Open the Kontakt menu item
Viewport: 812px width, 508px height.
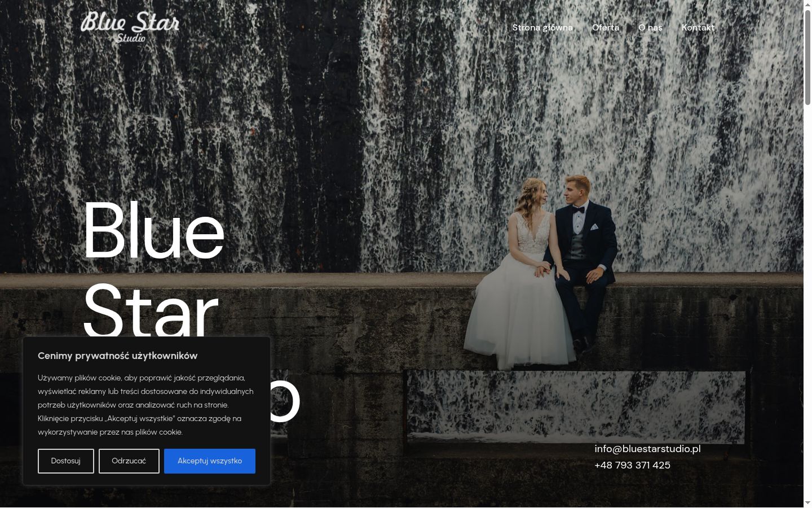pyautogui.click(x=698, y=28)
